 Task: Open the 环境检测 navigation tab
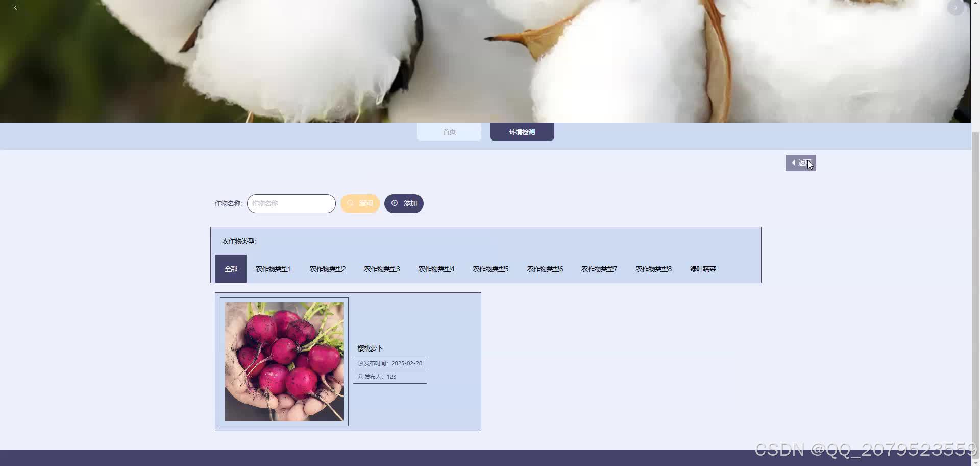tap(522, 132)
